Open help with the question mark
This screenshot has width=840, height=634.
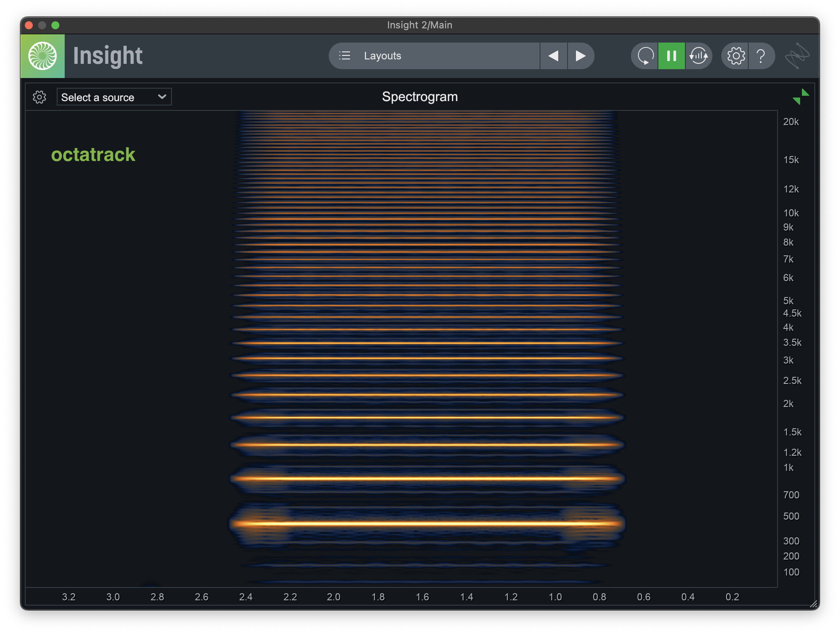pos(761,56)
